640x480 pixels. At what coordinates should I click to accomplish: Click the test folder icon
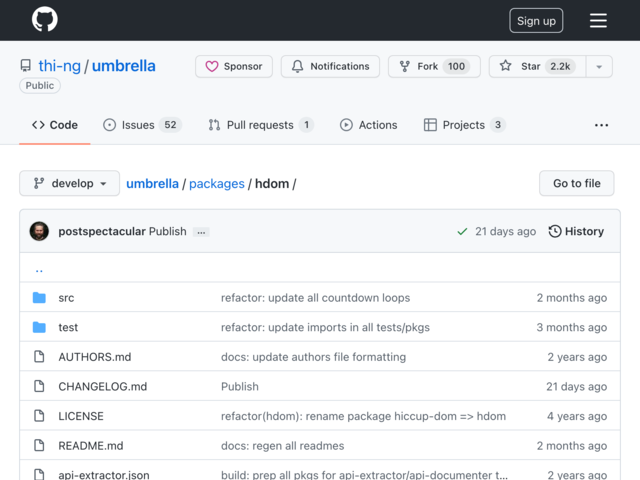[39, 327]
